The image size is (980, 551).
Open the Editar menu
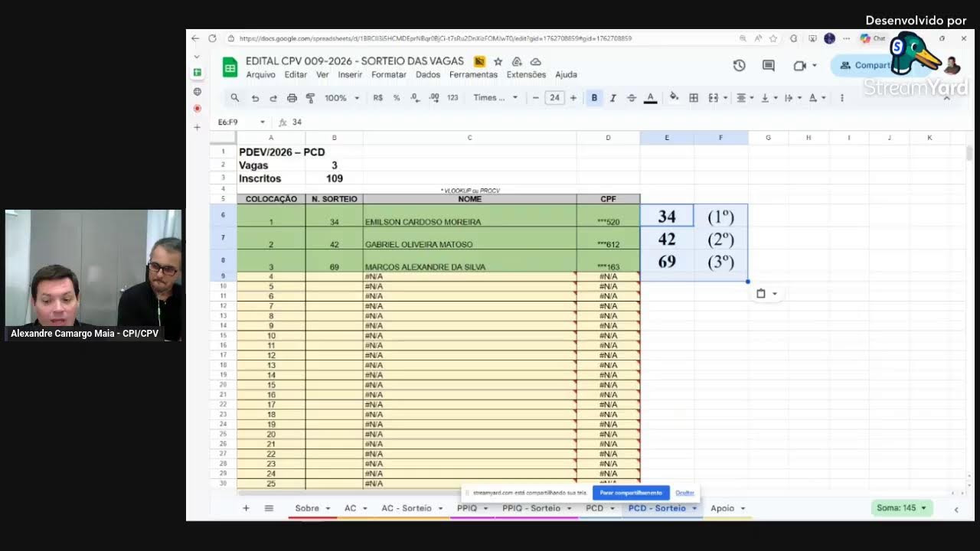point(296,75)
